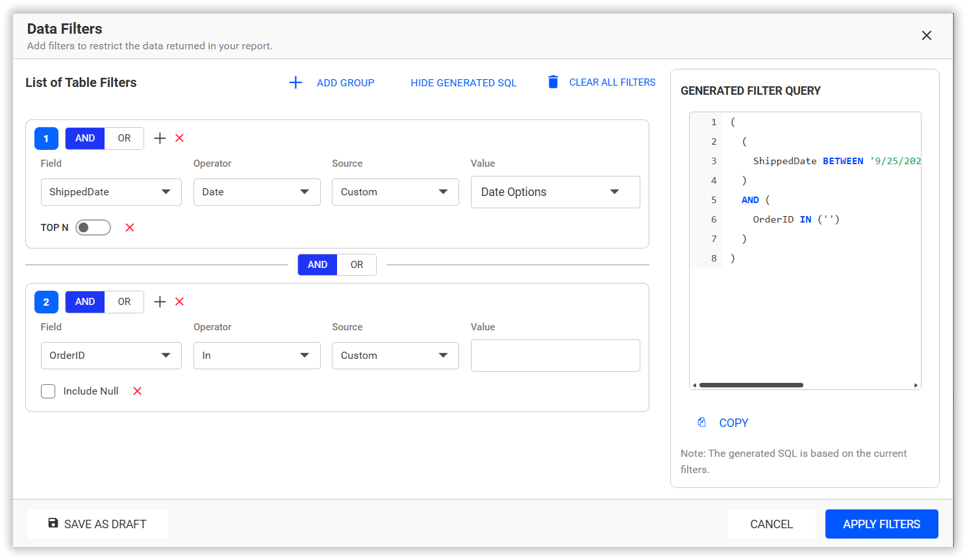This screenshot has height=560, width=967.
Task: Add a condition to filter group 2
Action: tap(160, 302)
